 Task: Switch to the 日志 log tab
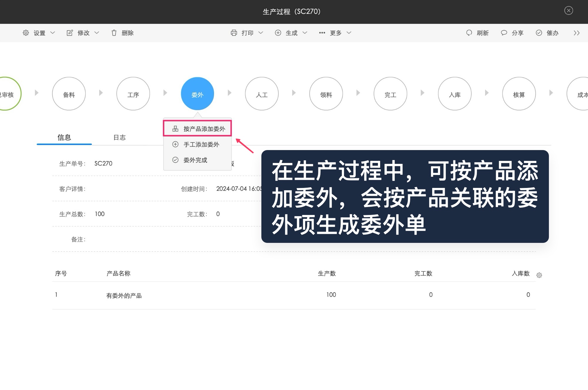tap(119, 137)
